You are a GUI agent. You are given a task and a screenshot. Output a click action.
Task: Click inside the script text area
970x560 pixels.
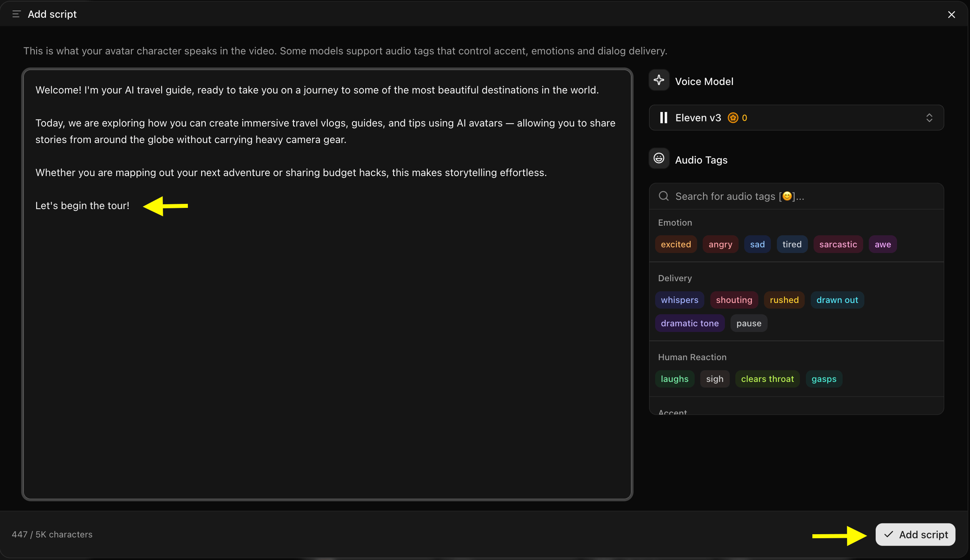click(x=327, y=284)
